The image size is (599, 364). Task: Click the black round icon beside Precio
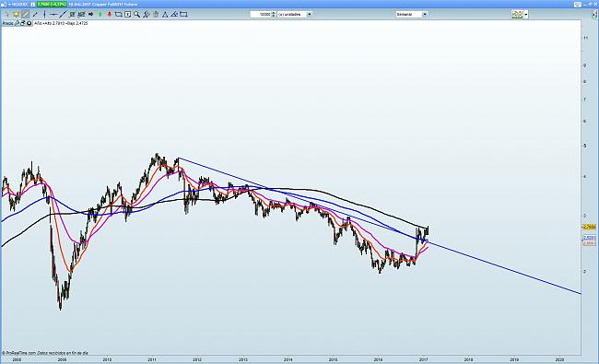(x=29, y=23)
